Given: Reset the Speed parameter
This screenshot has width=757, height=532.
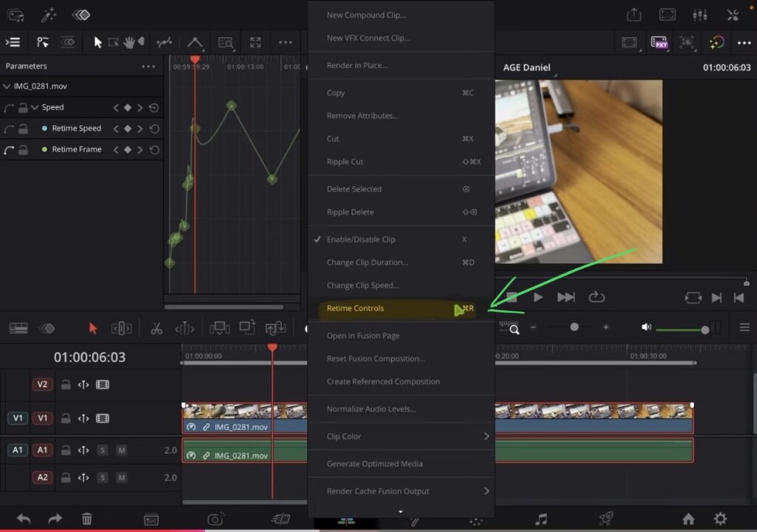Looking at the screenshot, I should click(x=154, y=108).
